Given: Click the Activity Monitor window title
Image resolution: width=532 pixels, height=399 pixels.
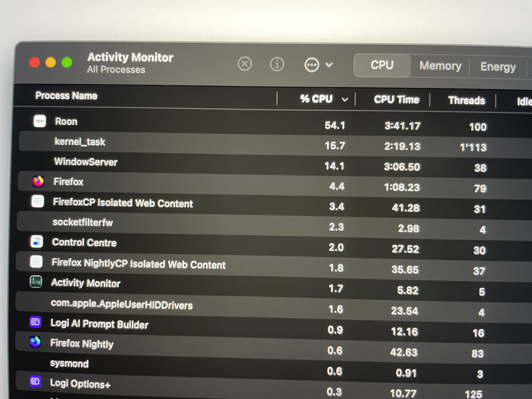Looking at the screenshot, I should [130, 58].
